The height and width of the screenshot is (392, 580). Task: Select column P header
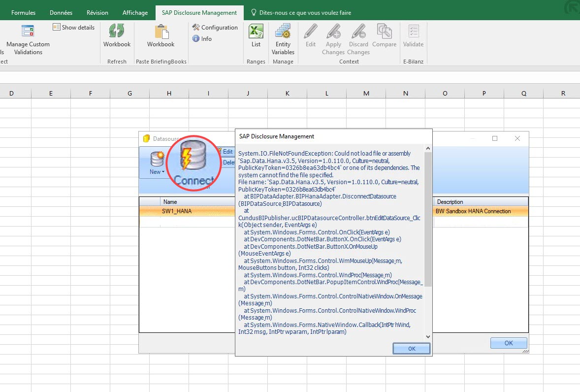pos(484,93)
